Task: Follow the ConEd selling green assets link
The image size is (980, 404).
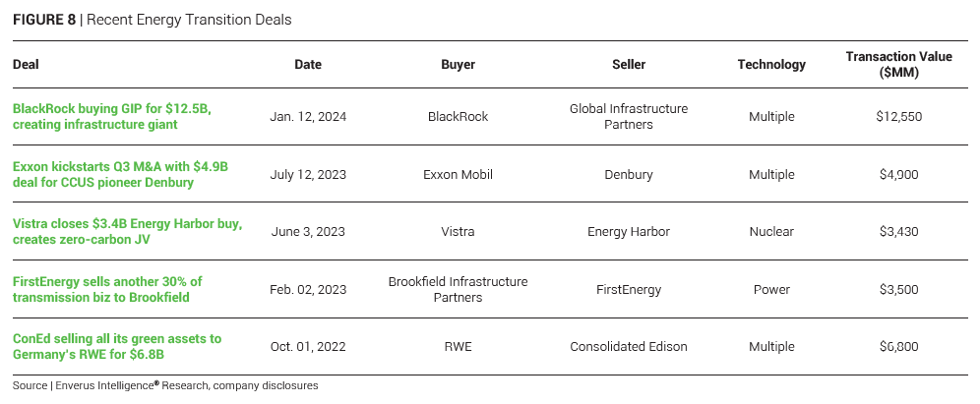Action: 116,346
